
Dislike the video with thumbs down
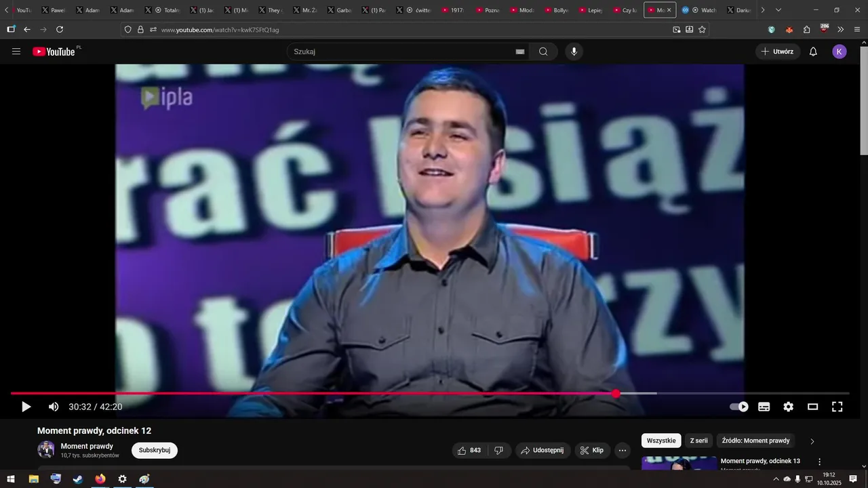[498, 450]
